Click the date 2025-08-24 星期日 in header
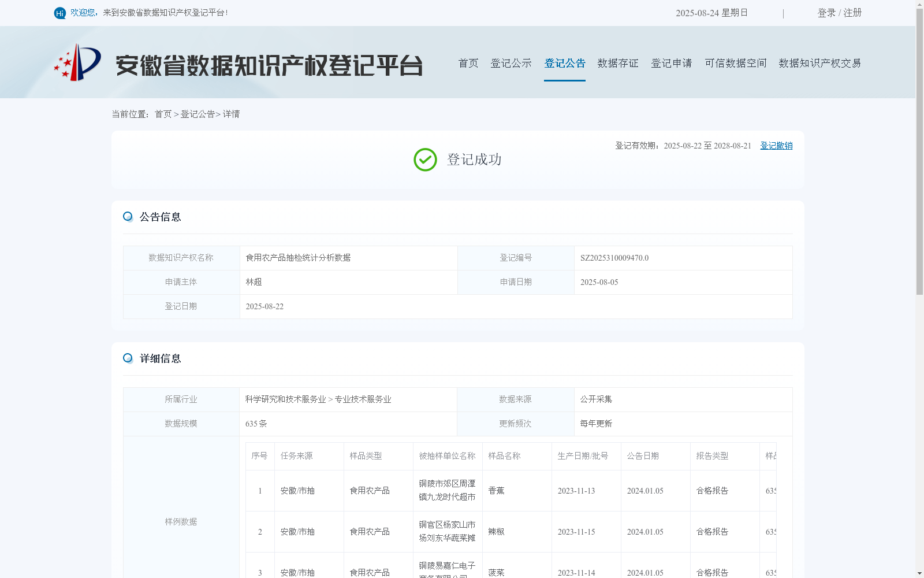The image size is (924, 578). 711,13
